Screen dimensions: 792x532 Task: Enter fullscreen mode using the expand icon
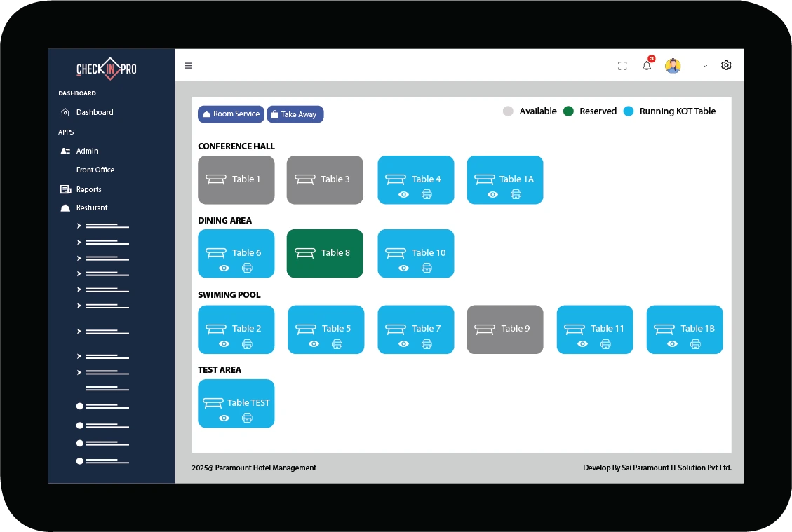622,66
